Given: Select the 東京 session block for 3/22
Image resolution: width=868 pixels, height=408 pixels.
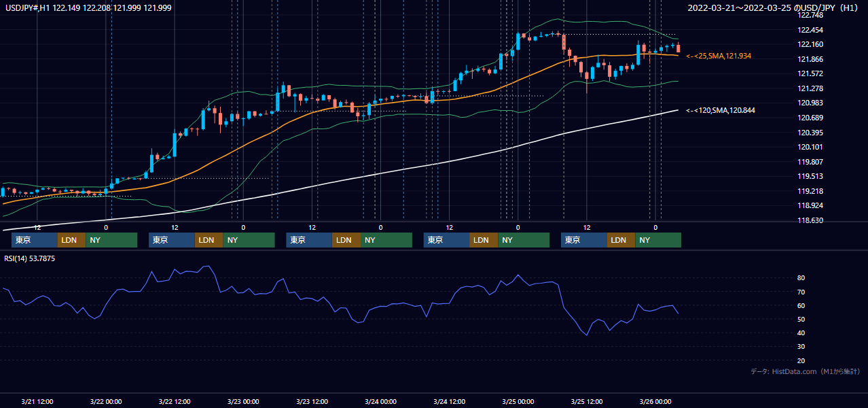Looking at the screenshot, I should point(172,240).
